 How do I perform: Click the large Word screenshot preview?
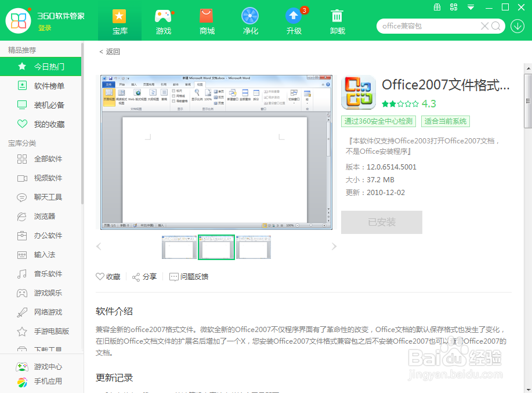coord(216,152)
